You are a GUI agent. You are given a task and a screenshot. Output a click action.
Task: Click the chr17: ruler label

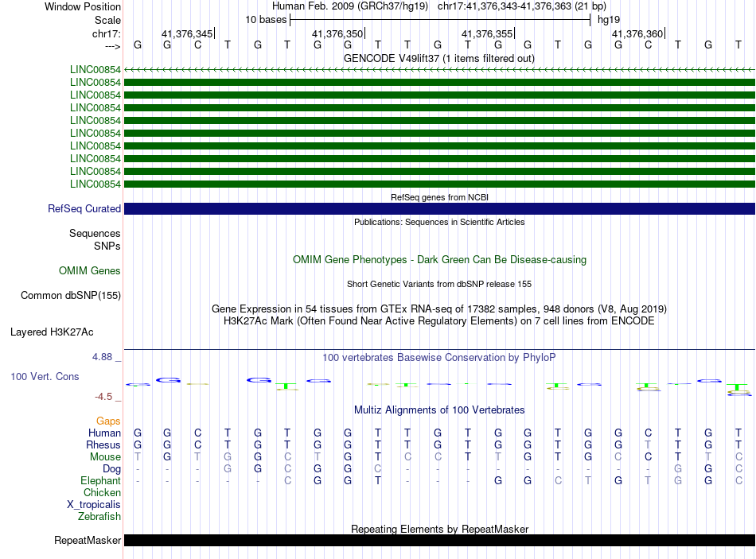(106, 33)
